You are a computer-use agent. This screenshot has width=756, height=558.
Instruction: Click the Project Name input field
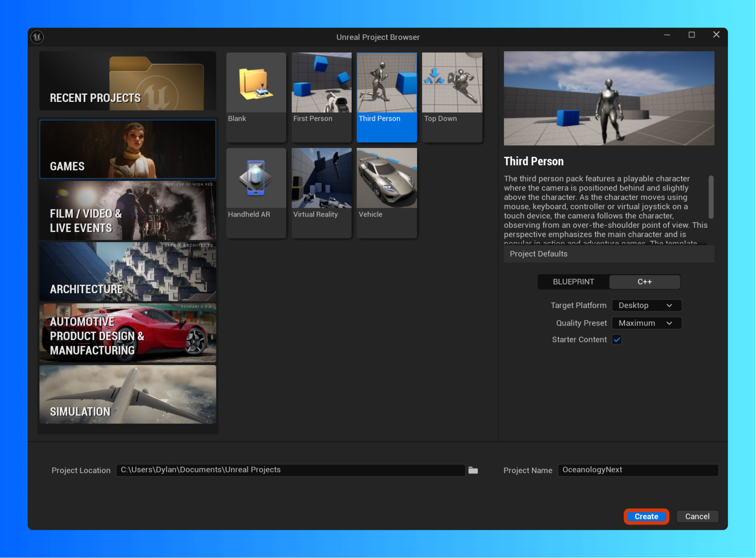(x=638, y=470)
